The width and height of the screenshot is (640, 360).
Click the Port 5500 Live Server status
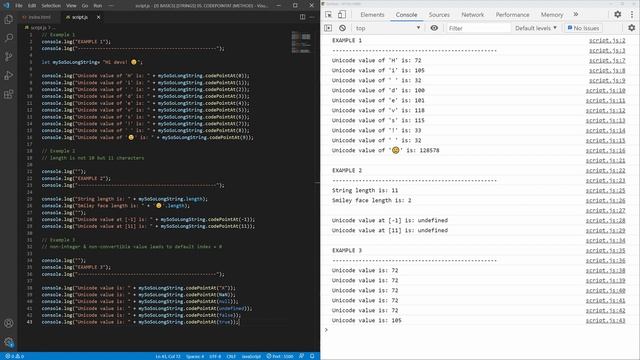coord(280,356)
